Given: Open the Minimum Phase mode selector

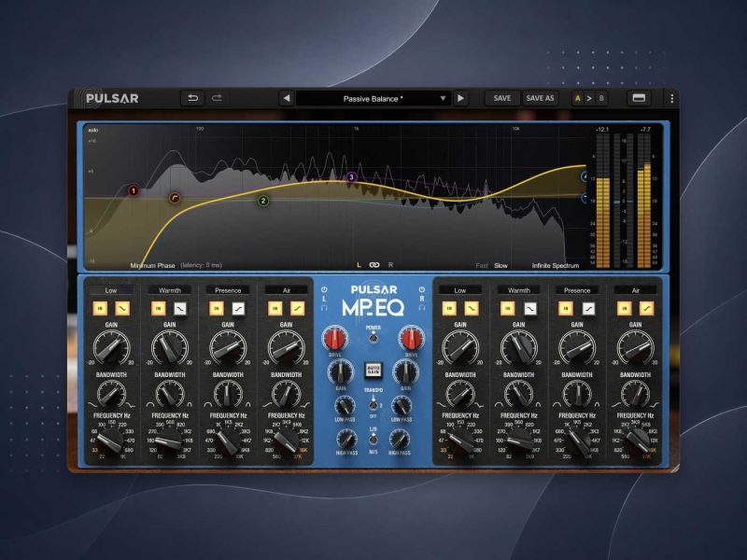Looking at the screenshot, I should coord(152,265).
